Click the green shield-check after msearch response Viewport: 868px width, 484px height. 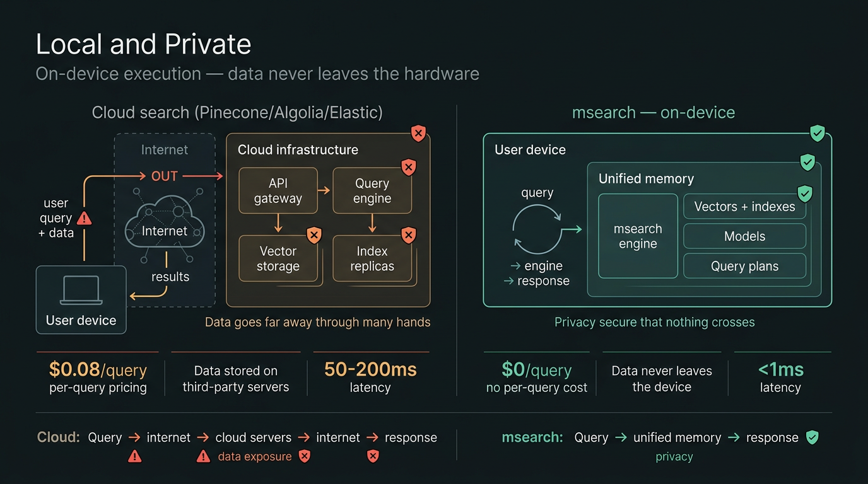tap(812, 437)
